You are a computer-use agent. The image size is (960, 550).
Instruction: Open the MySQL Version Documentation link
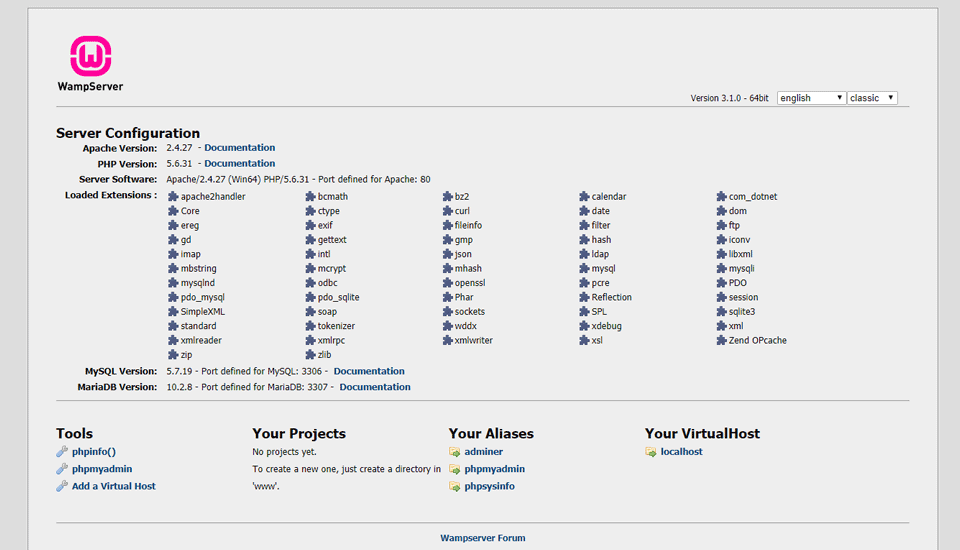pyautogui.click(x=369, y=371)
